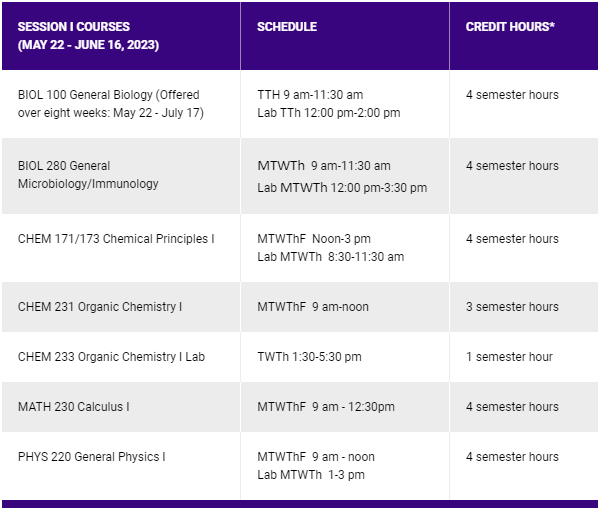Select MTWThF 9 am-noon for CHEM 231
The image size is (601, 512).
click(313, 307)
